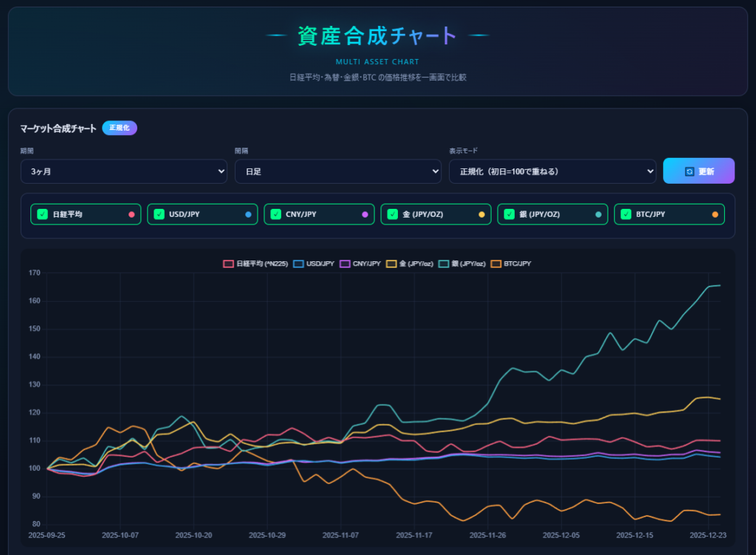Select the CNY/JPY asset chip label

click(301, 215)
